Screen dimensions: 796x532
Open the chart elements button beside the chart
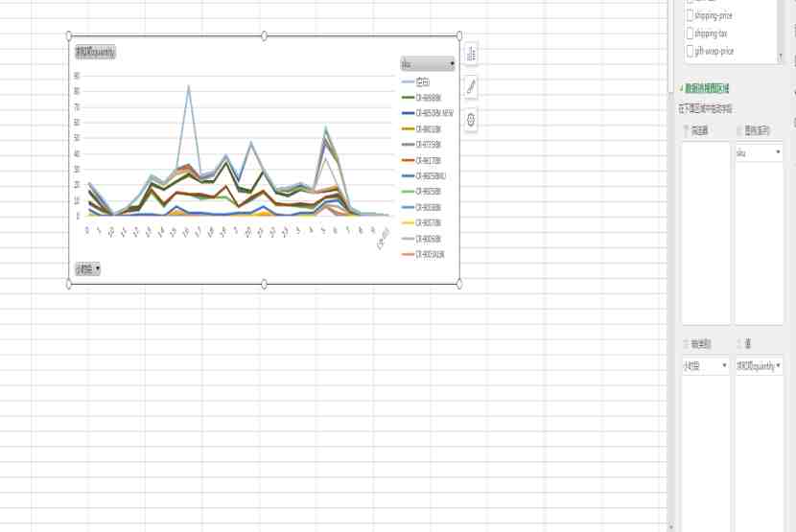pos(471,54)
